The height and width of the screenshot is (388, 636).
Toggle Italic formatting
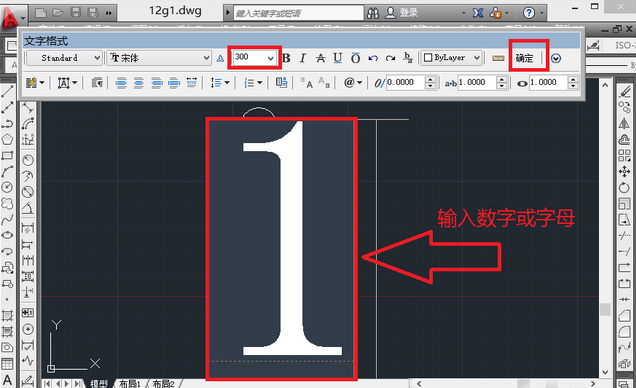point(303,58)
